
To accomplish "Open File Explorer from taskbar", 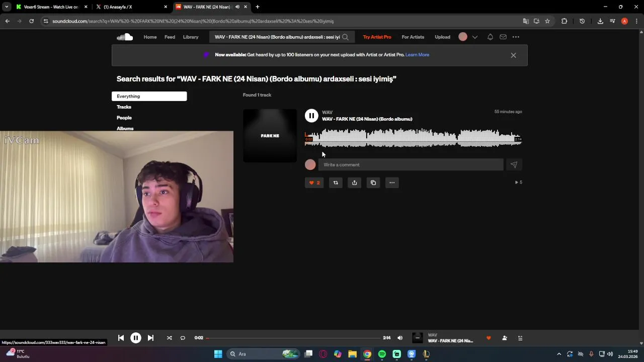I will point(352,354).
